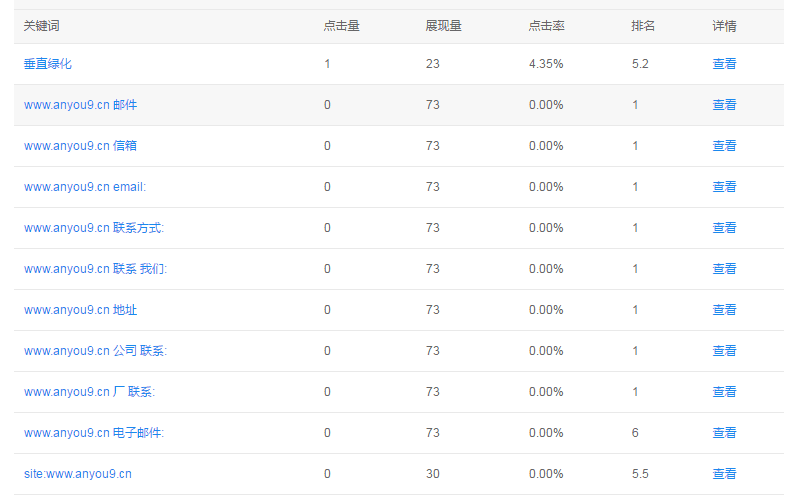Select the 4.35% click rate value
Viewport: 808px width, 502px height.
pos(546,64)
